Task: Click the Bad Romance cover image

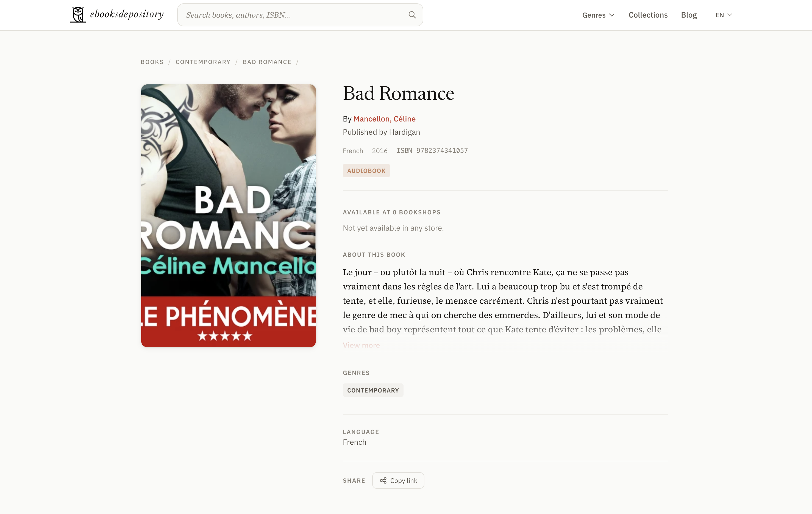Action: click(228, 216)
